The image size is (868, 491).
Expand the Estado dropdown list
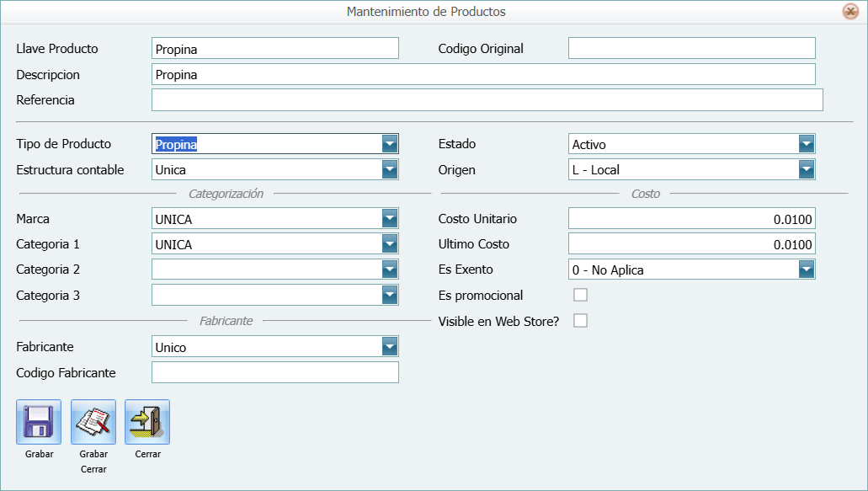(807, 144)
